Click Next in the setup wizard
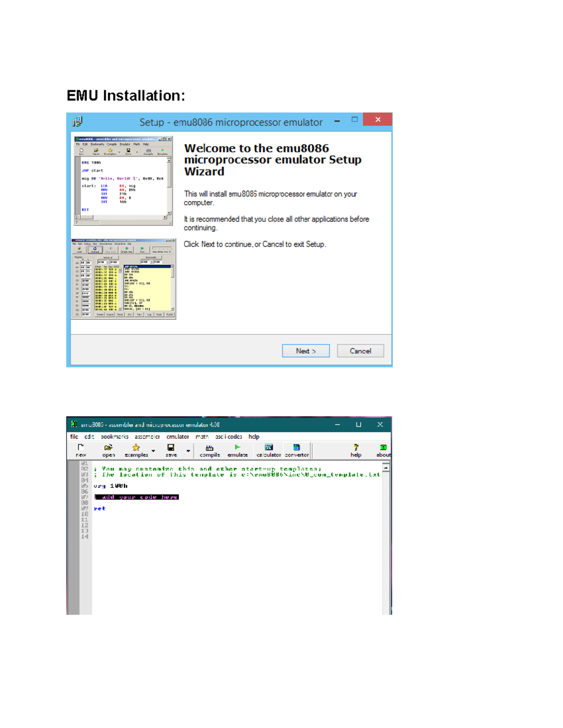 [306, 351]
